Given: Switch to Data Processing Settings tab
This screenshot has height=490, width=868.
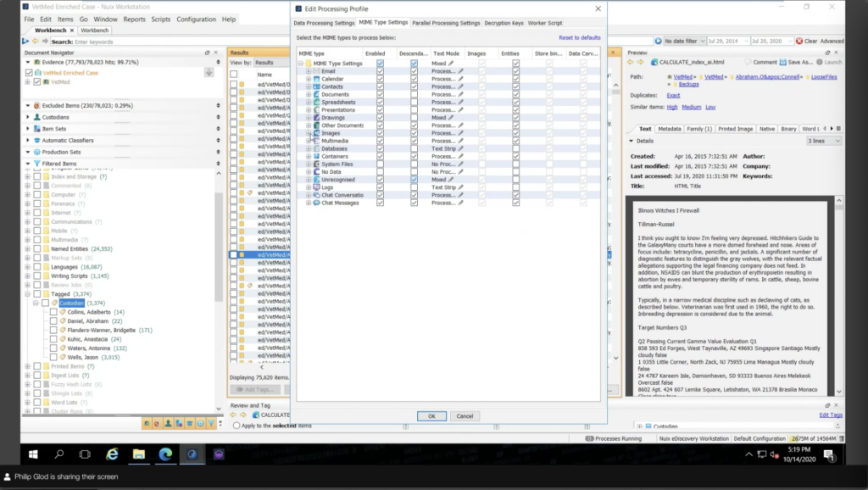Looking at the screenshot, I should pyautogui.click(x=324, y=23).
